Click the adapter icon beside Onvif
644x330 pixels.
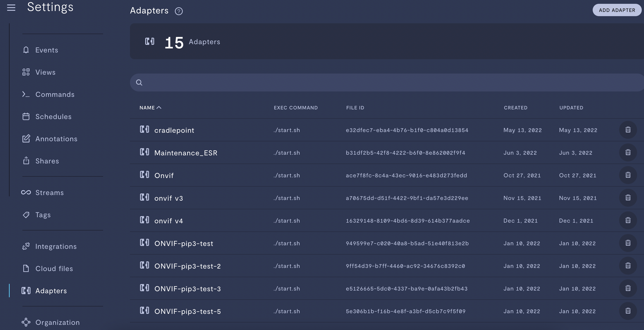coord(145,175)
